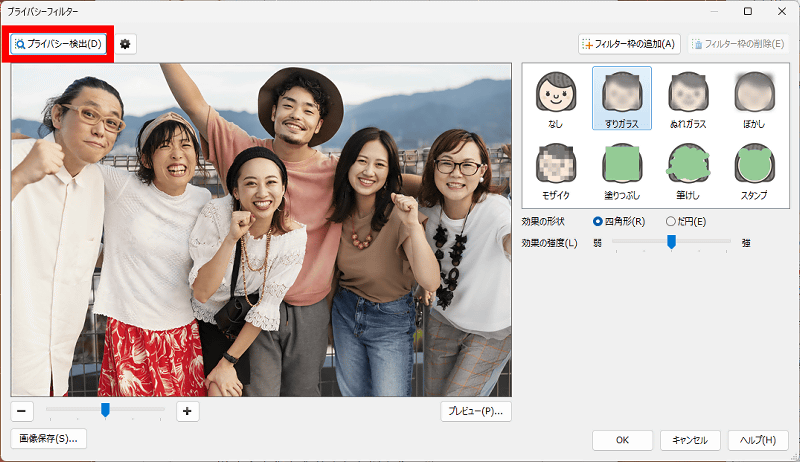The height and width of the screenshot is (462, 800).
Task: Open settings via the gear icon
Action: coord(125,44)
